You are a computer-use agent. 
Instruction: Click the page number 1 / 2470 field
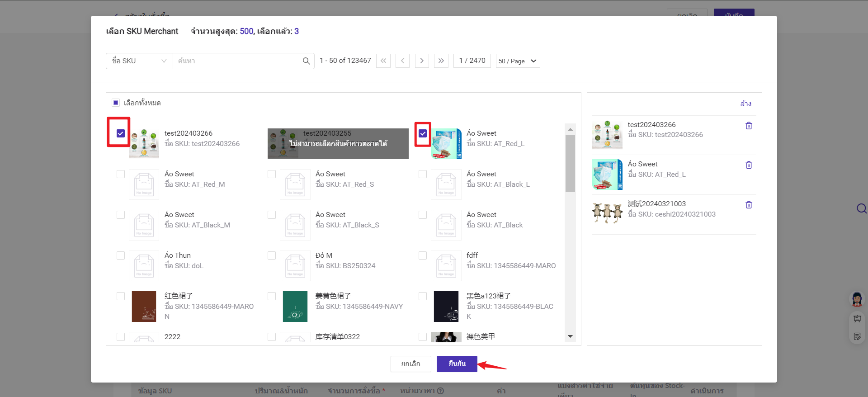tap(472, 61)
